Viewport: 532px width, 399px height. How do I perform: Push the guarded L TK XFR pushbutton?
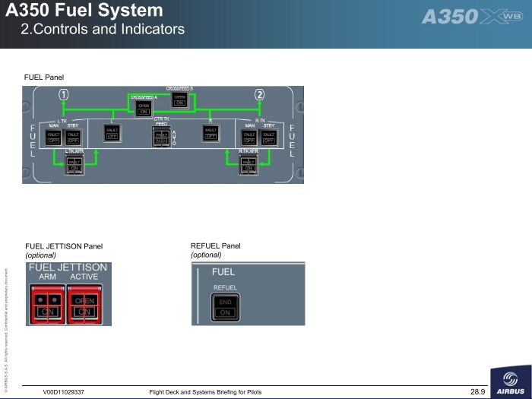point(74,165)
